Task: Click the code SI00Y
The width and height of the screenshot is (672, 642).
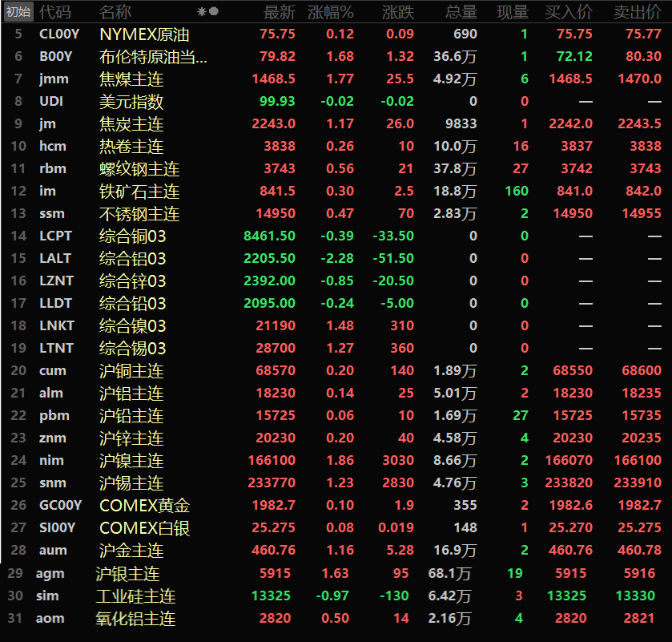Action: tap(58, 527)
